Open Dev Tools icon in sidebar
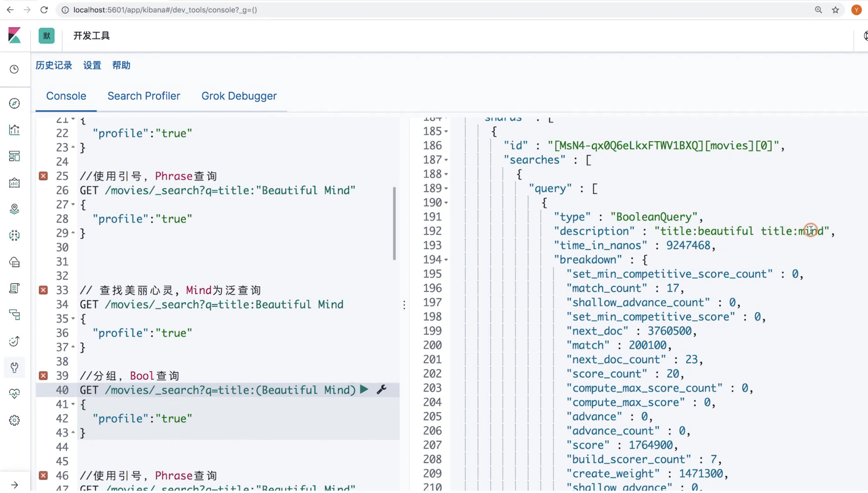 (x=14, y=367)
